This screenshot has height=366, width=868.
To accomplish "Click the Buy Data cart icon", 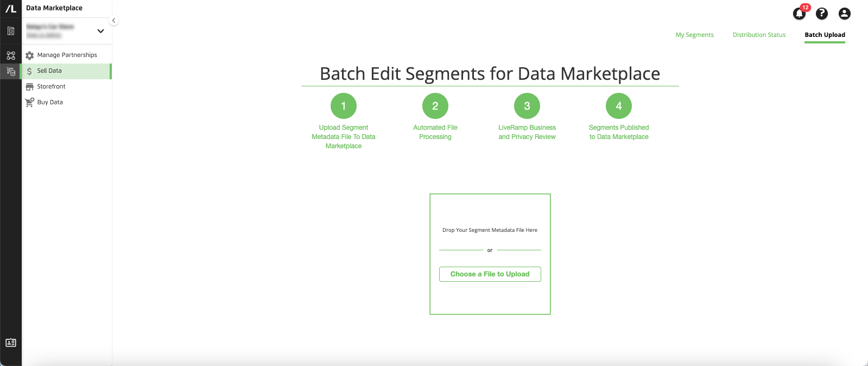I will [x=30, y=102].
